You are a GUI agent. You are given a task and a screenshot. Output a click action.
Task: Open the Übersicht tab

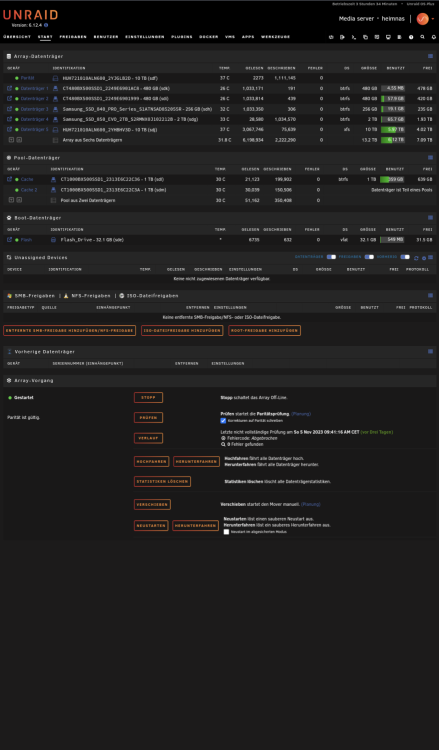pos(17,37)
